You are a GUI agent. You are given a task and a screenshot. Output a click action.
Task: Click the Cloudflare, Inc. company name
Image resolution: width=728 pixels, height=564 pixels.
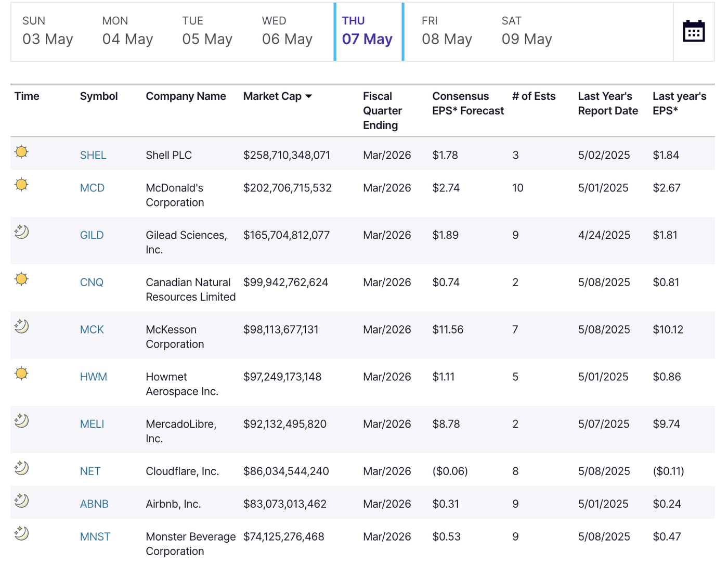click(183, 471)
